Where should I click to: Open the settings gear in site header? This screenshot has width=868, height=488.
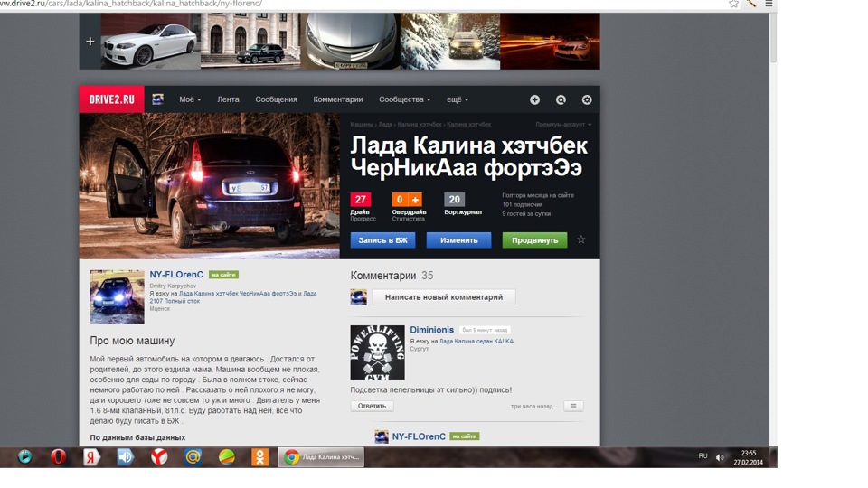pyautogui.click(x=587, y=99)
